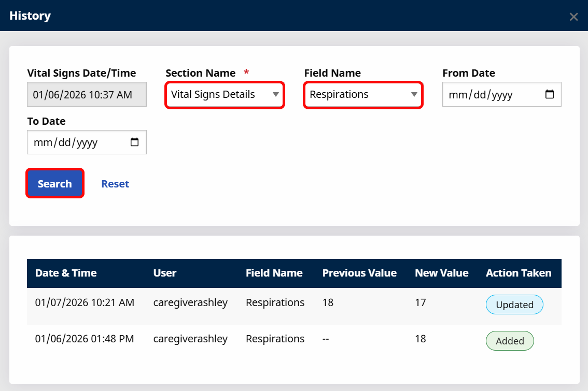588x391 pixels.
Task: Click the Action Taken column header
Action: [519, 273]
